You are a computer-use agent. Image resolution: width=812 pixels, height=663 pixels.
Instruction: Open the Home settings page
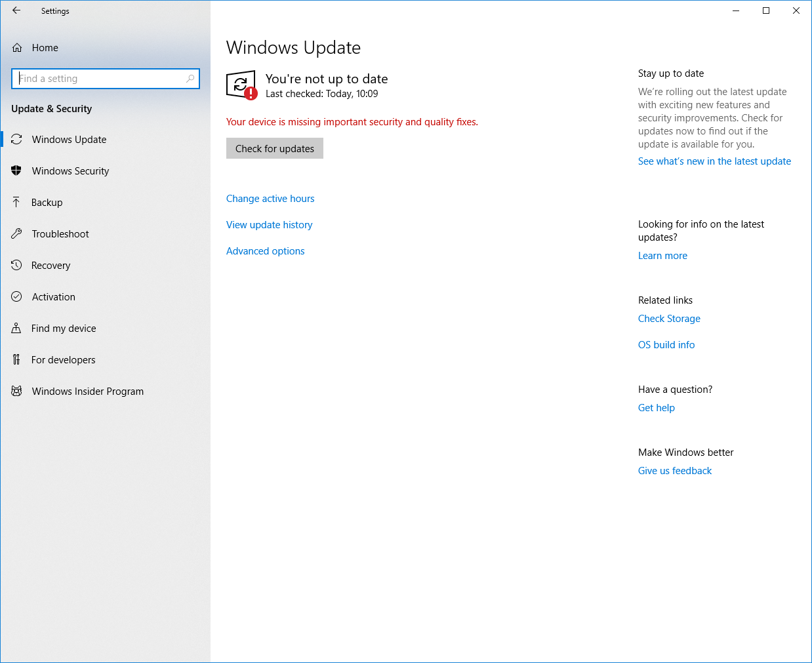tap(106, 48)
